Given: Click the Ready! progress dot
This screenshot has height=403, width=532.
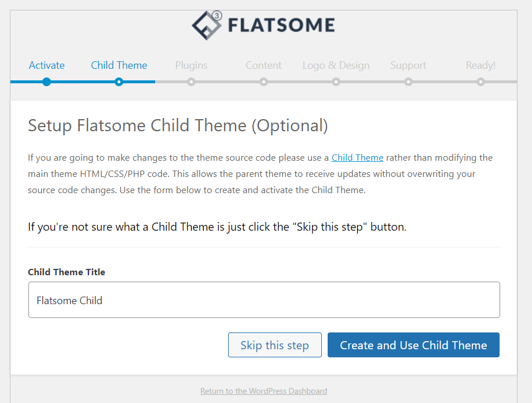Looking at the screenshot, I should click(480, 82).
